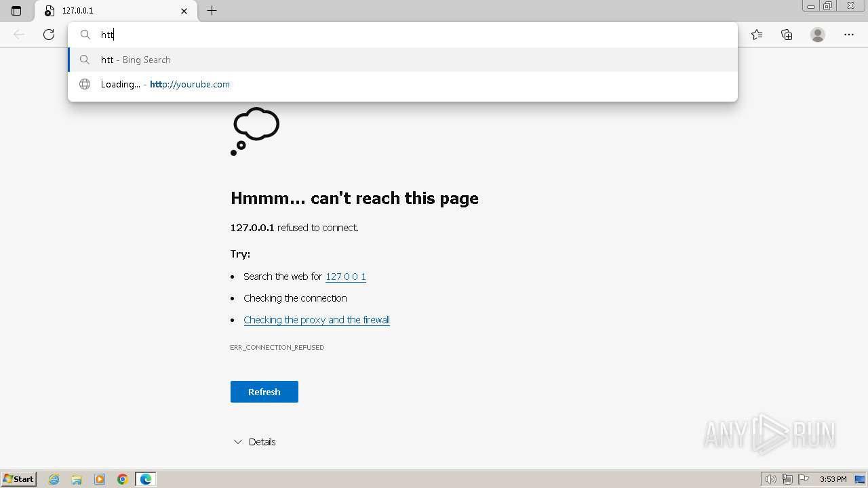This screenshot has height=488, width=868.
Task: Minimize the browser window
Action: [811, 5]
